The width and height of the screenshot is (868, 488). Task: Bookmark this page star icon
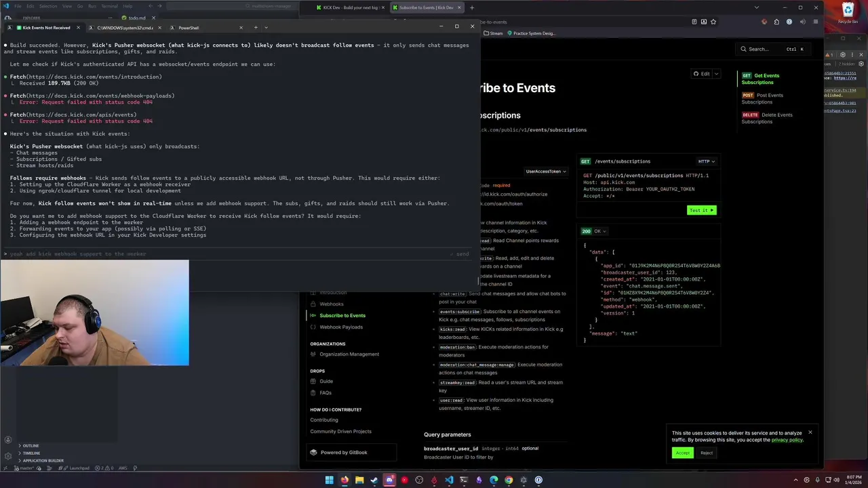pos(713,22)
